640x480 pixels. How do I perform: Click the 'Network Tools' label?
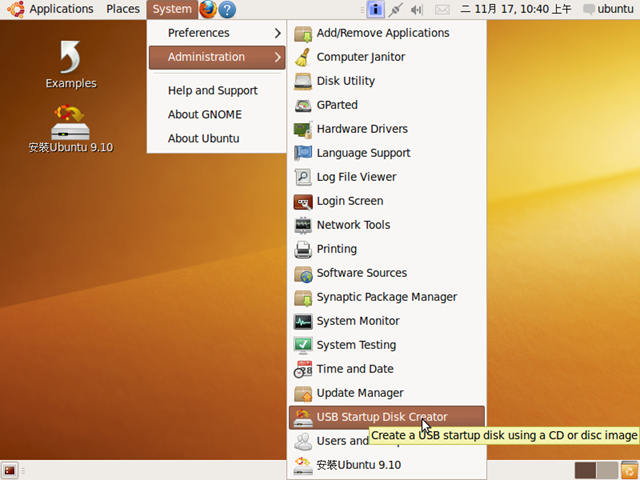(353, 225)
